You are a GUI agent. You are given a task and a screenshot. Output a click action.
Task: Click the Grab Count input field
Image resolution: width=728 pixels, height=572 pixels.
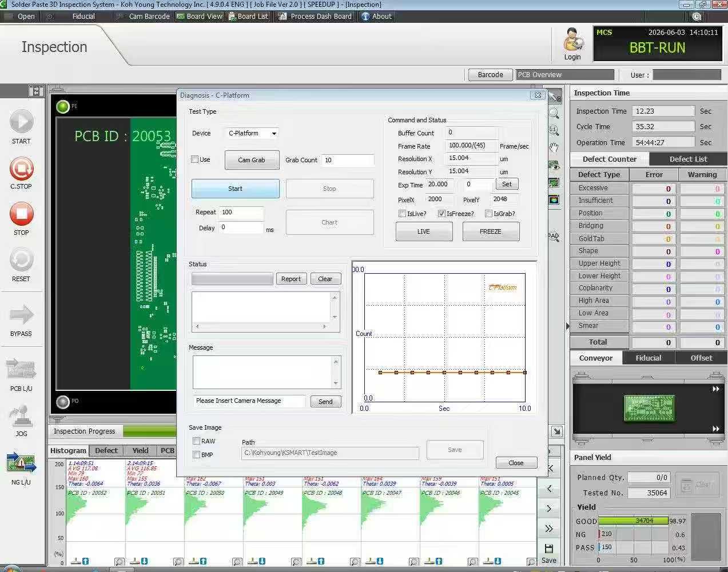click(x=348, y=160)
